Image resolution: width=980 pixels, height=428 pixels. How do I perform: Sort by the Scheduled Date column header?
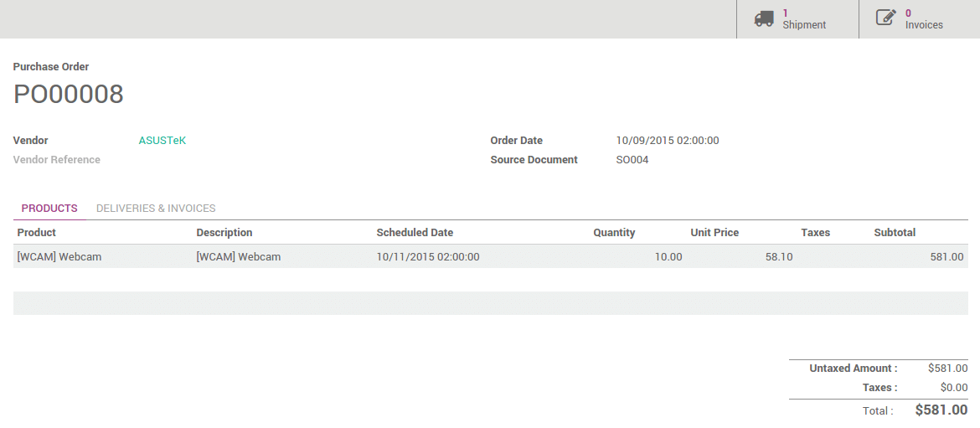[x=415, y=233]
